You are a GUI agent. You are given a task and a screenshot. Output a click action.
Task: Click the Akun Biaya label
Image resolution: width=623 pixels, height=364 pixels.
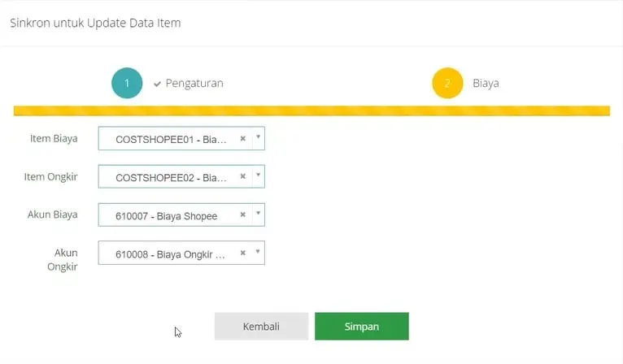tap(52, 214)
